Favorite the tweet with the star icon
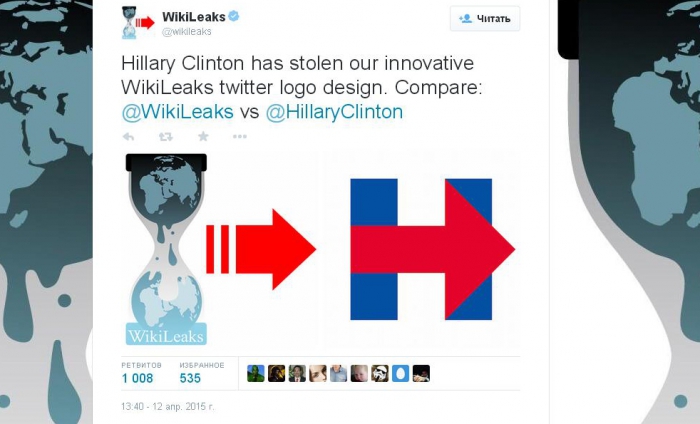This screenshot has width=700, height=424. pyautogui.click(x=203, y=136)
